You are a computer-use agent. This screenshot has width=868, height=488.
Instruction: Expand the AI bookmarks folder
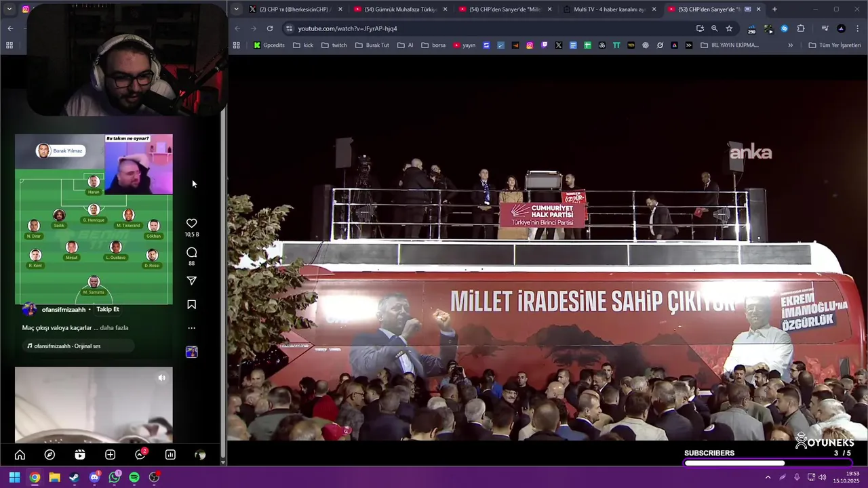(x=405, y=45)
